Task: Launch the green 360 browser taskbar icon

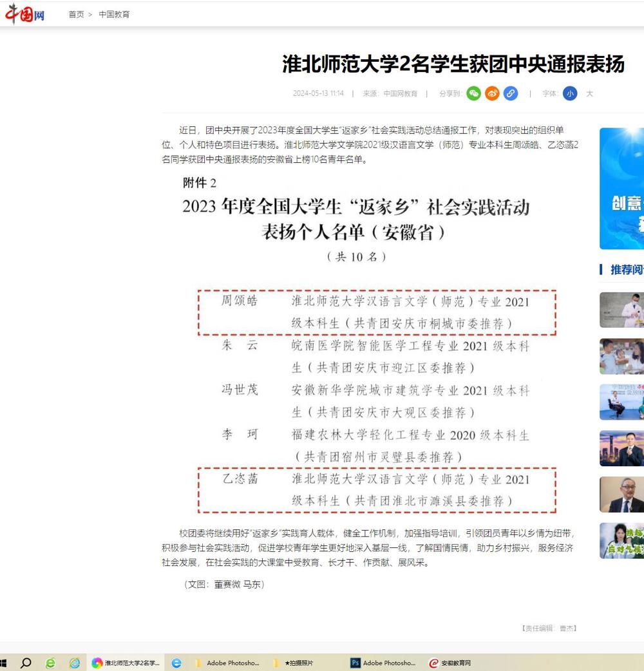Action: (50, 663)
